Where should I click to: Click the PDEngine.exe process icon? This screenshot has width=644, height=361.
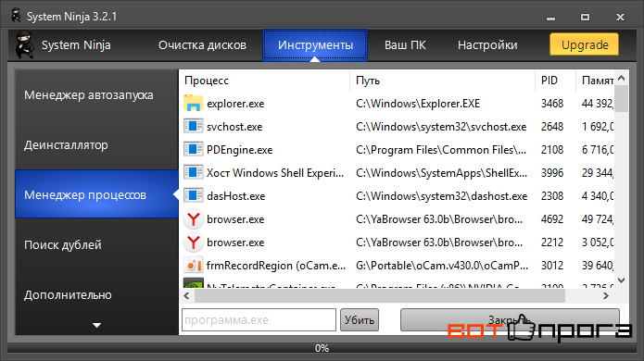pyautogui.click(x=193, y=150)
